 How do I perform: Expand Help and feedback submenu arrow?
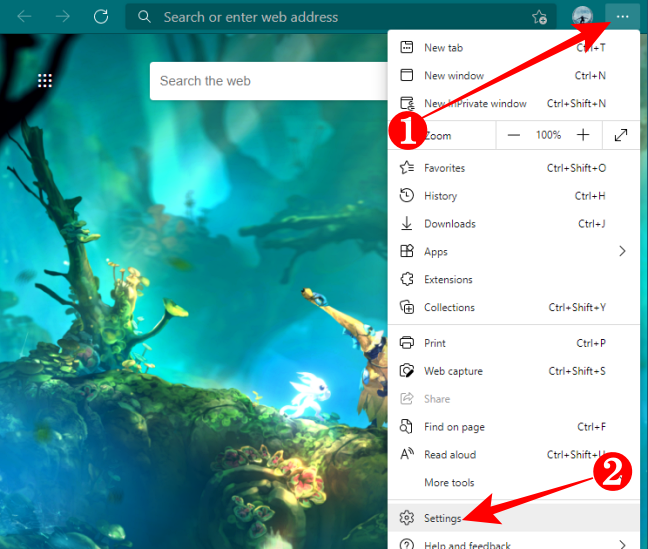(622, 544)
